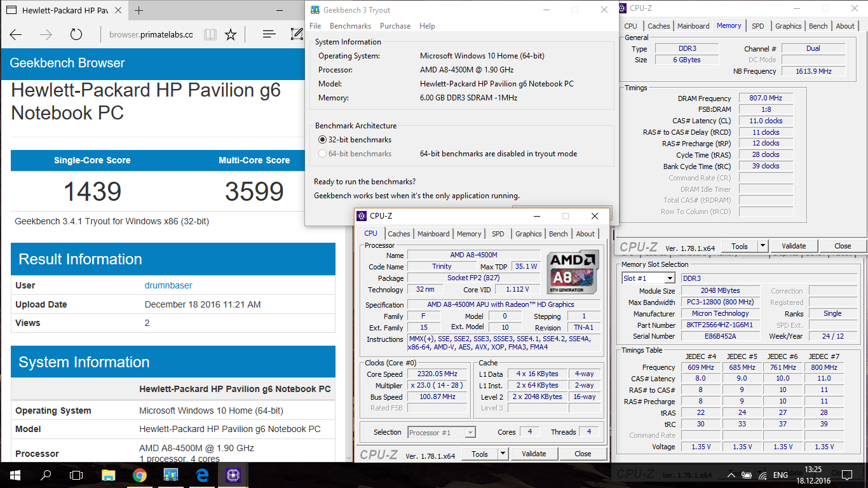Click Close in the CPU-Z Memory window
This screenshot has width=868, height=488.
tap(843, 246)
